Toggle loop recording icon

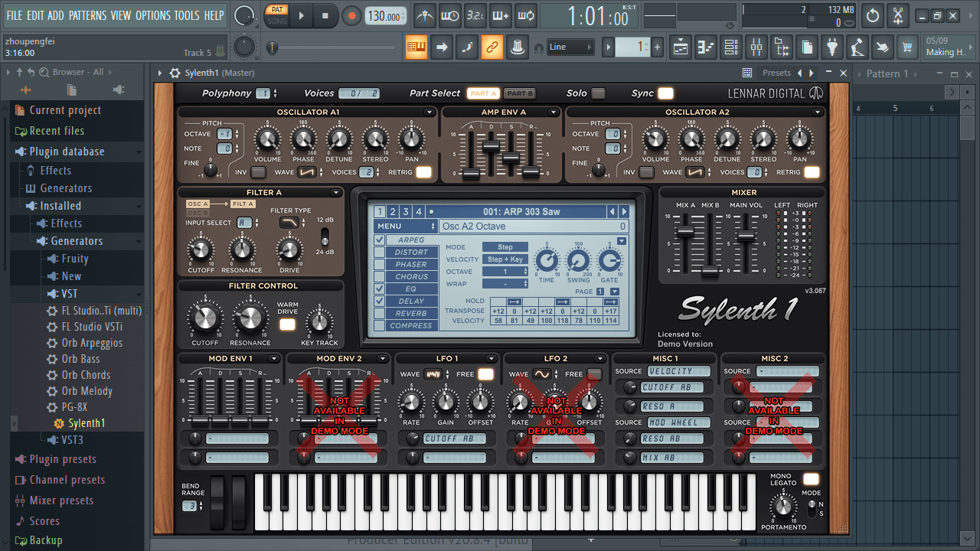pos(525,15)
